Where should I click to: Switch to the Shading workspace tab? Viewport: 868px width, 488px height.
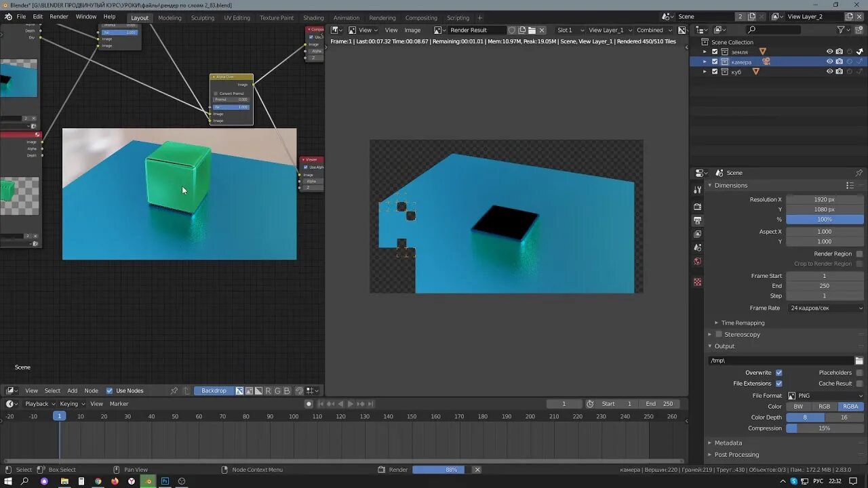coord(313,18)
